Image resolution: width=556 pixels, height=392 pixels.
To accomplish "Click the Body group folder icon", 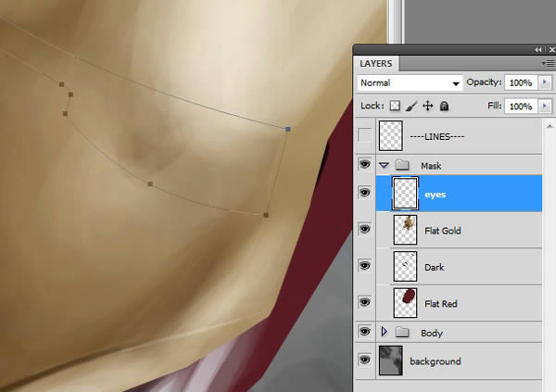I will 402,333.
